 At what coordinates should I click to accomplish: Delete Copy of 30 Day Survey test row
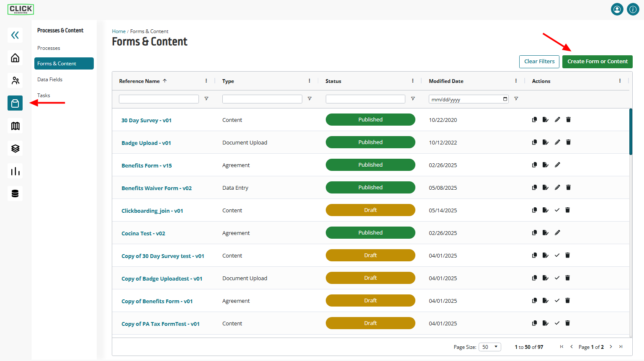(x=567, y=255)
